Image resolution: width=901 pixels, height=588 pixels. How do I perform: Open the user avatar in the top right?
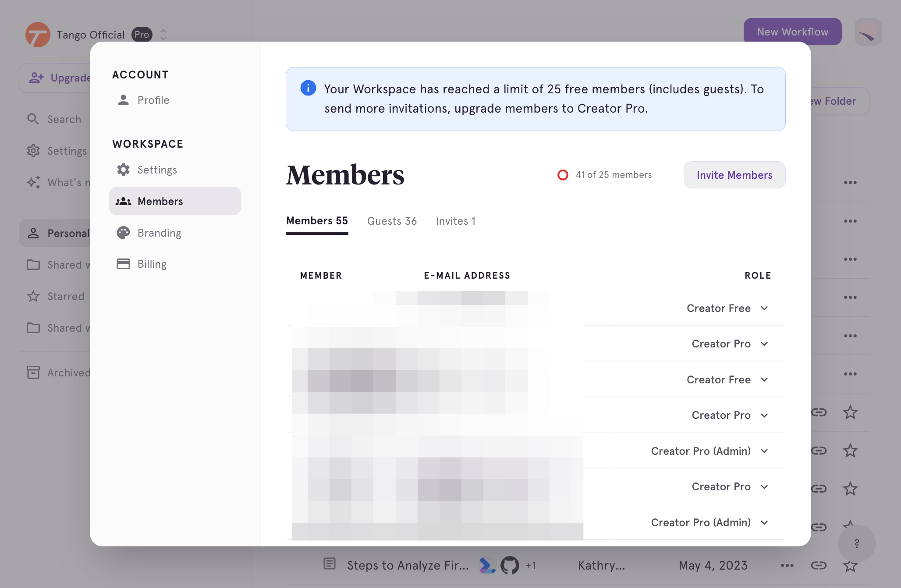click(868, 32)
